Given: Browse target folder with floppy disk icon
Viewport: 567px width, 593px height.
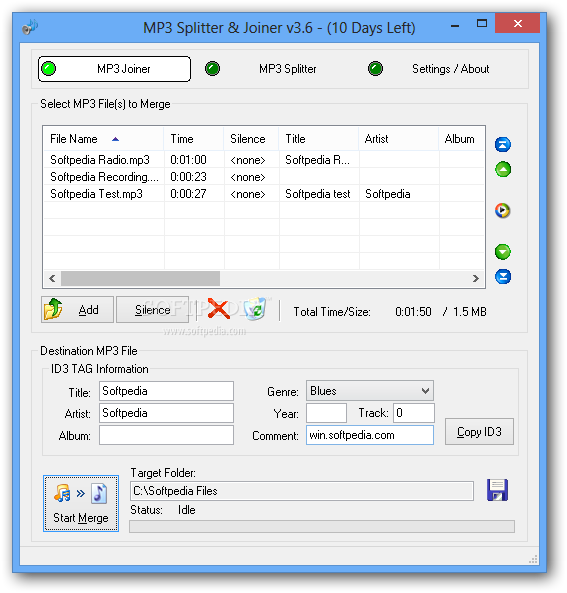Looking at the screenshot, I should (x=497, y=490).
